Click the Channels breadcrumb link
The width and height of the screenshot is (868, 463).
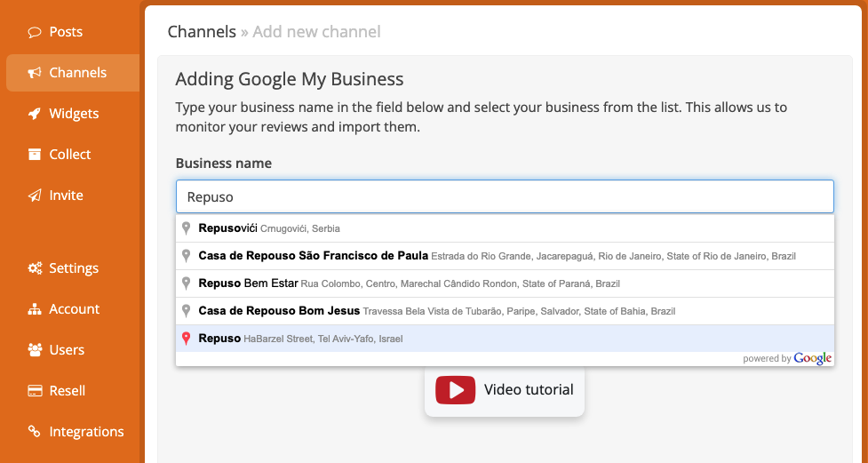pyautogui.click(x=202, y=32)
